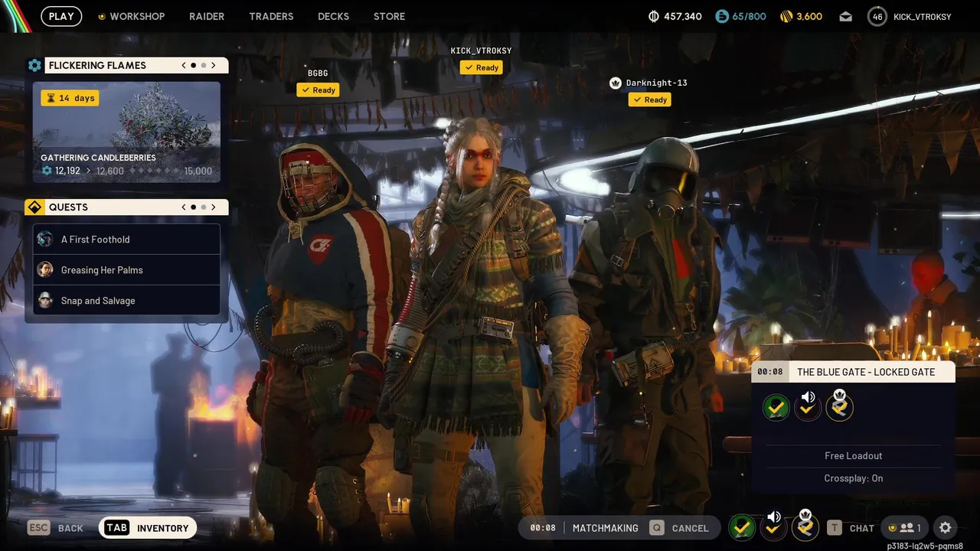This screenshot has width=980, height=551.
Task: Click speaker-marked avatar in the Blue Gate panel
Action: tap(808, 406)
